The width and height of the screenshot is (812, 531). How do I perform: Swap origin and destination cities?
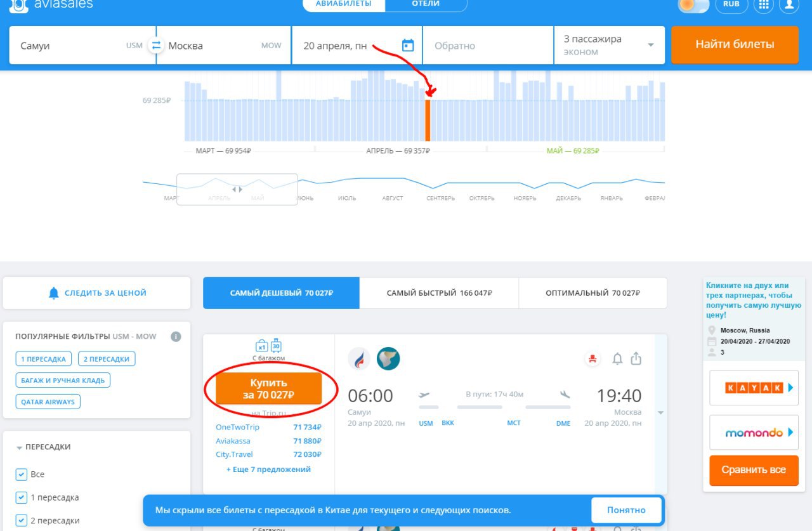point(155,45)
